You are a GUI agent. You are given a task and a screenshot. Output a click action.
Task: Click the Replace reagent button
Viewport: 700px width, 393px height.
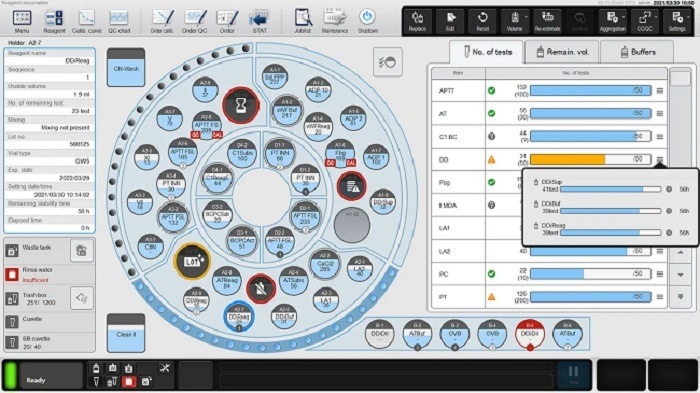(x=417, y=21)
